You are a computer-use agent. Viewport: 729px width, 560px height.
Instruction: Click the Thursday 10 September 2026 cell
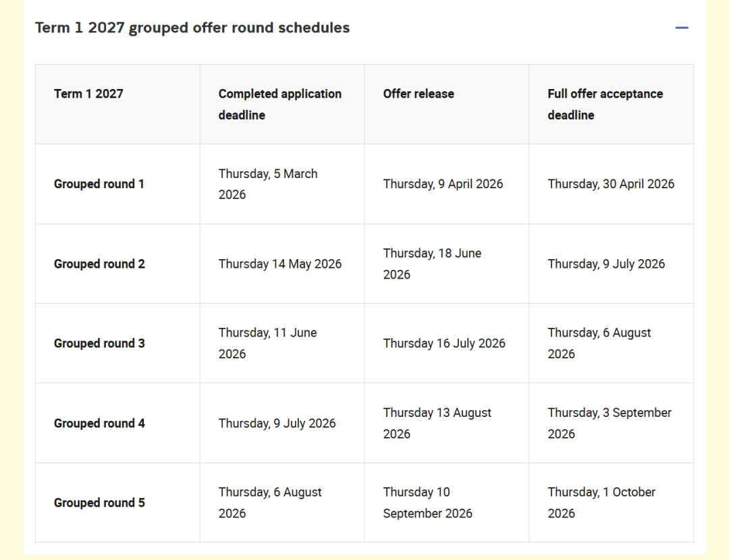[427, 503]
